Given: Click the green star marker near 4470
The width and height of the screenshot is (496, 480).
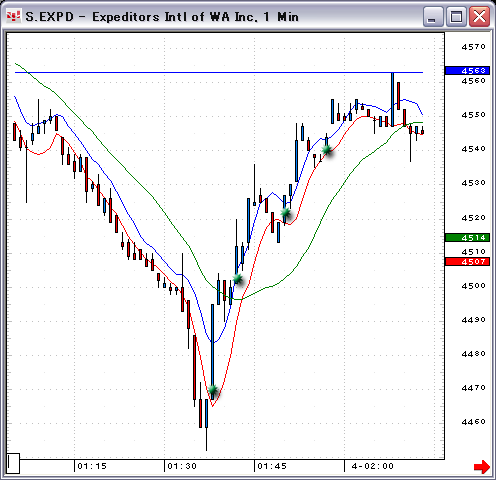Looking at the screenshot, I should 213,389.
